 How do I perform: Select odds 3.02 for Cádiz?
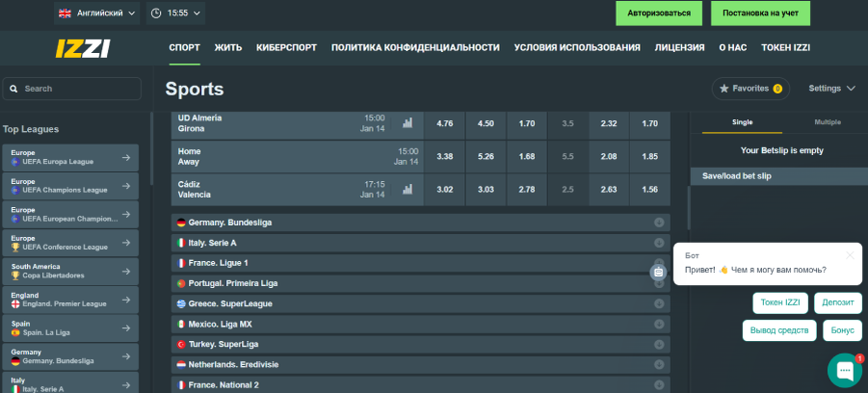coord(444,190)
